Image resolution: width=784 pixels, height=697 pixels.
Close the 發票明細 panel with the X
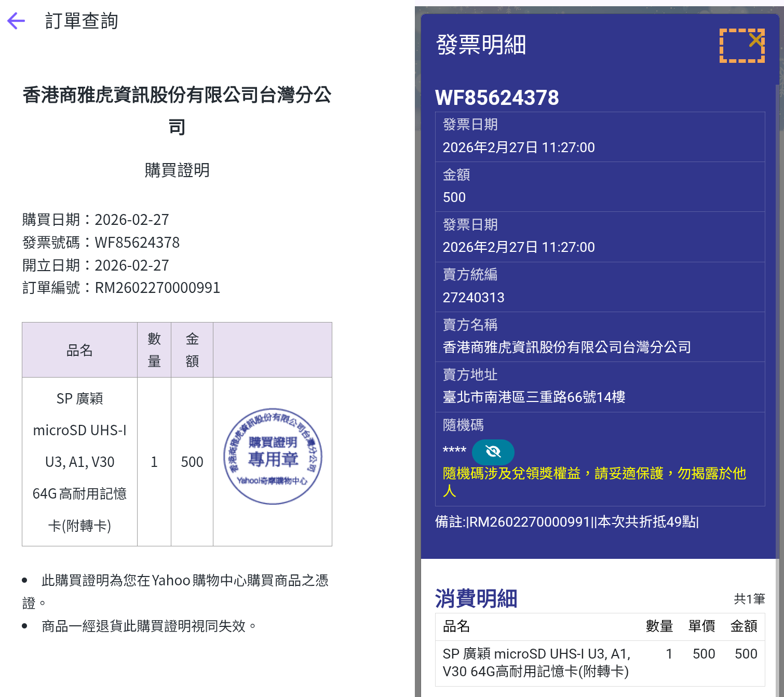(755, 40)
